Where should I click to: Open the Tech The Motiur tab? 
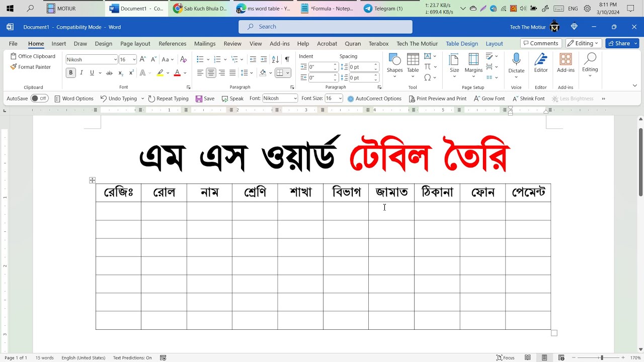(x=417, y=44)
